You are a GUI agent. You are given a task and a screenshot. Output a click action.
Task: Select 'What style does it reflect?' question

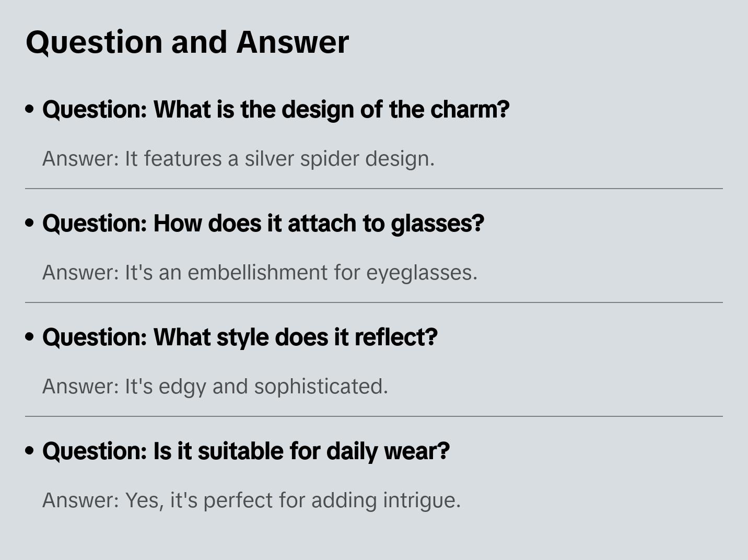pyautogui.click(x=240, y=337)
